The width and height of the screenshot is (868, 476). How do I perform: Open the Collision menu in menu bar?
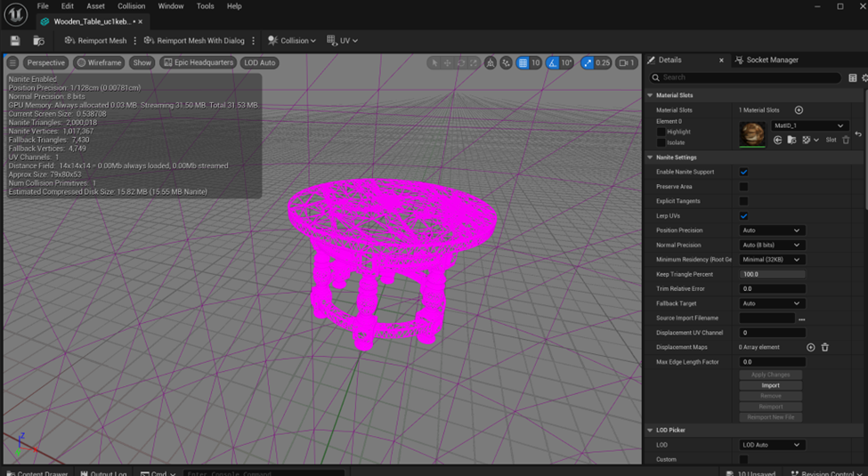(131, 6)
